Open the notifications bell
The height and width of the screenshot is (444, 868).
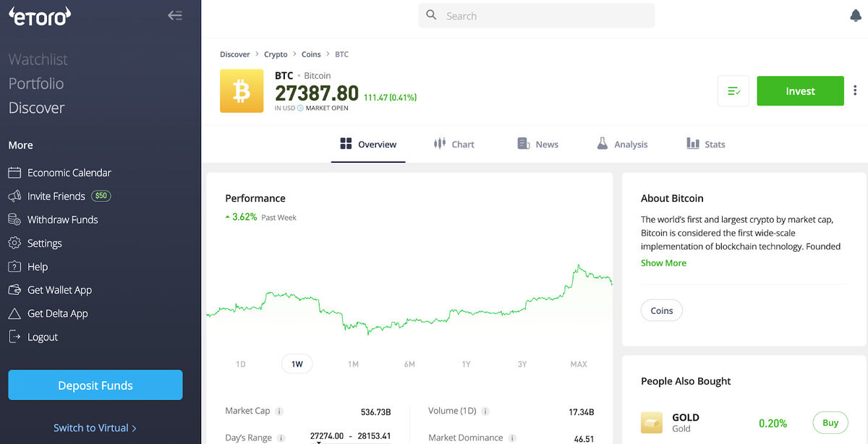click(856, 16)
